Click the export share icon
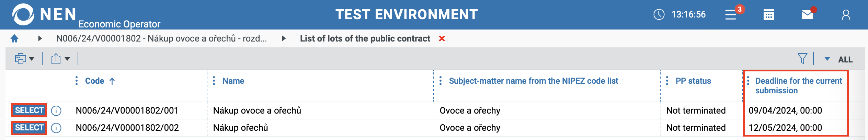Screen dimensions: 868x140 point(56,59)
